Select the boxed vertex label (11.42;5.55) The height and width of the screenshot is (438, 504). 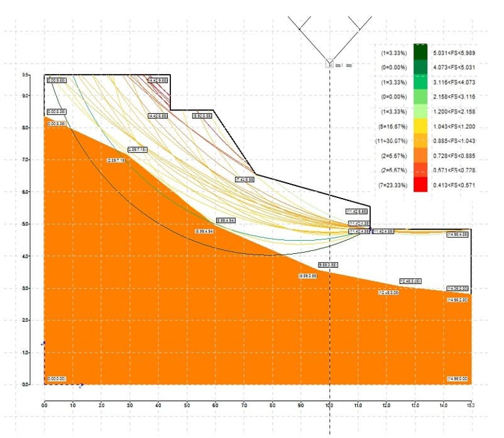click(x=356, y=211)
